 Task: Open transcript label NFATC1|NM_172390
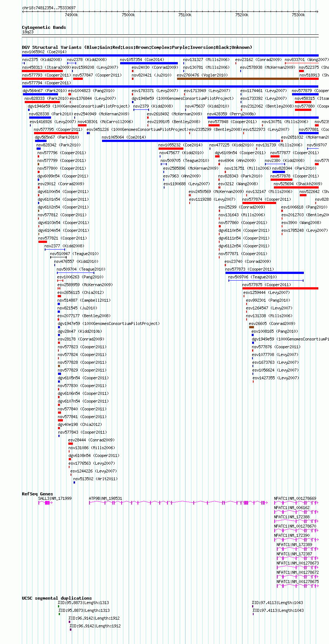pyautogui.click(x=292, y=535)
